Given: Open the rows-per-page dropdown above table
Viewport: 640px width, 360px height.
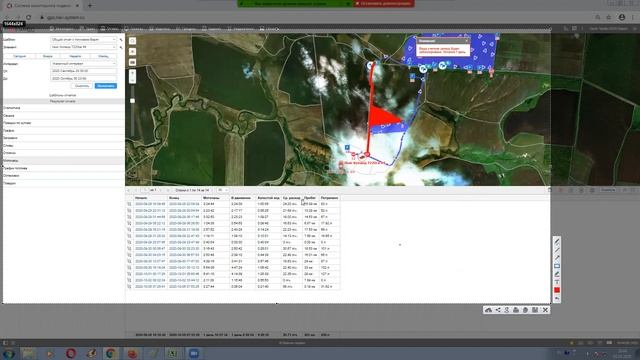Looking at the screenshot, I should (222, 190).
